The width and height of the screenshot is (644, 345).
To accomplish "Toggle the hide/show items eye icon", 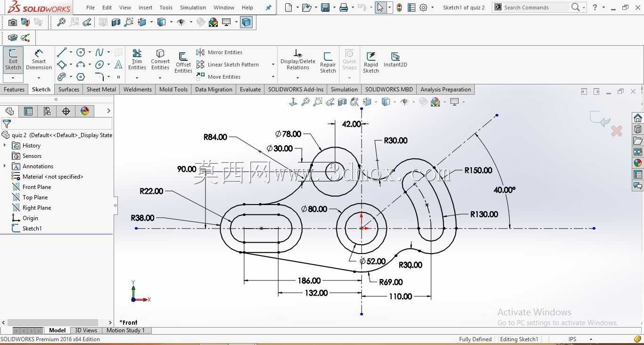I will coord(405,101).
